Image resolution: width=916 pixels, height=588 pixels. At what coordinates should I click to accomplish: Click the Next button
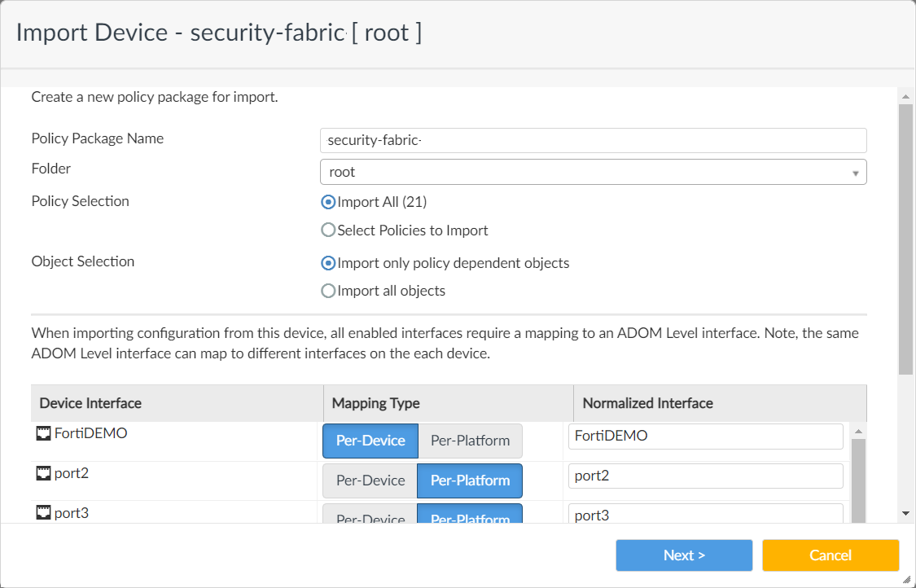click(x=684, y=555)
